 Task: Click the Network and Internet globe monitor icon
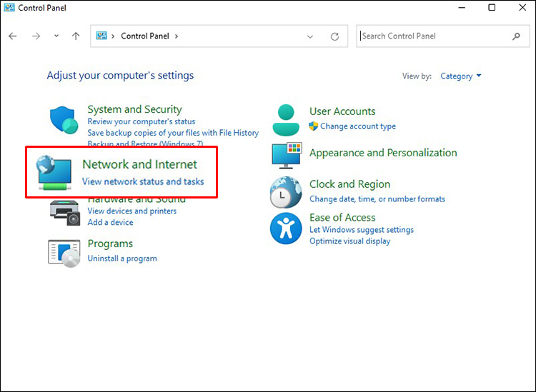coord(54,173)
